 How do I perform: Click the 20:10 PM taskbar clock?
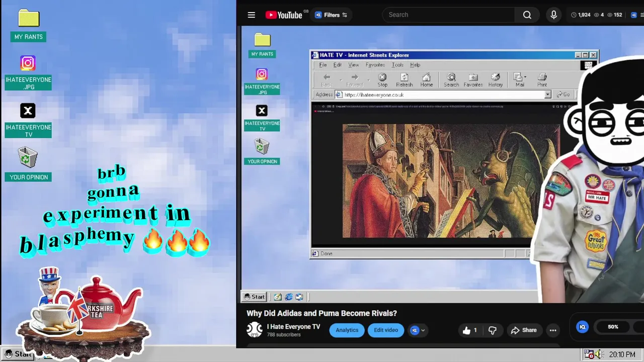coord(622,354)
